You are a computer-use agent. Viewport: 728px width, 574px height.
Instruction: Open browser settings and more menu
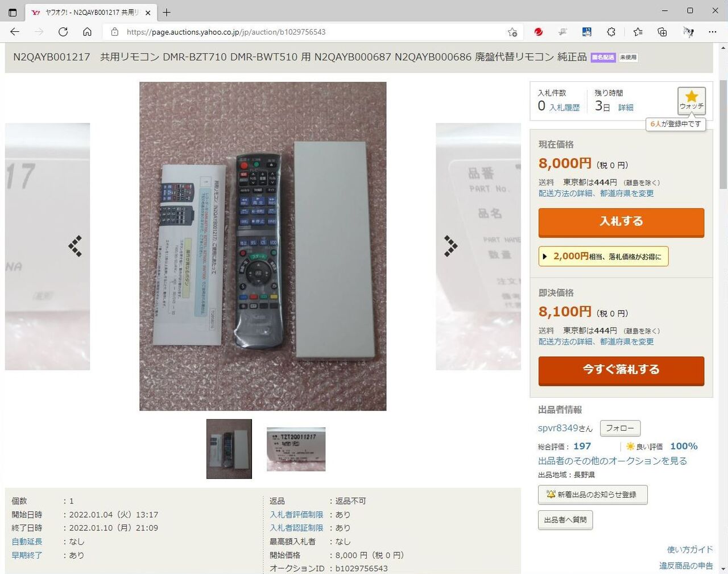(x=713, y=32)
